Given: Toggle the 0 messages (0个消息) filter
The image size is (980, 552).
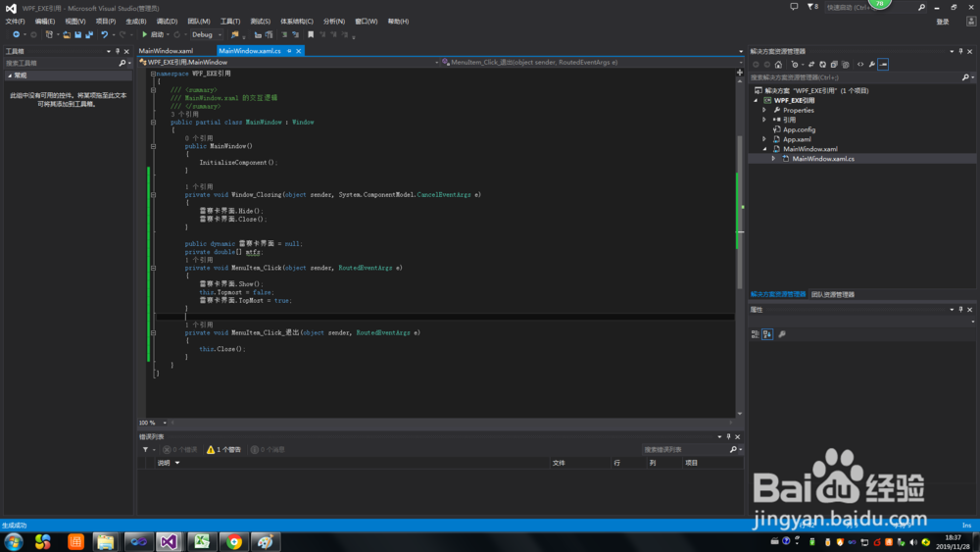Looking at the screenshot, I should (x=268, y=449).
